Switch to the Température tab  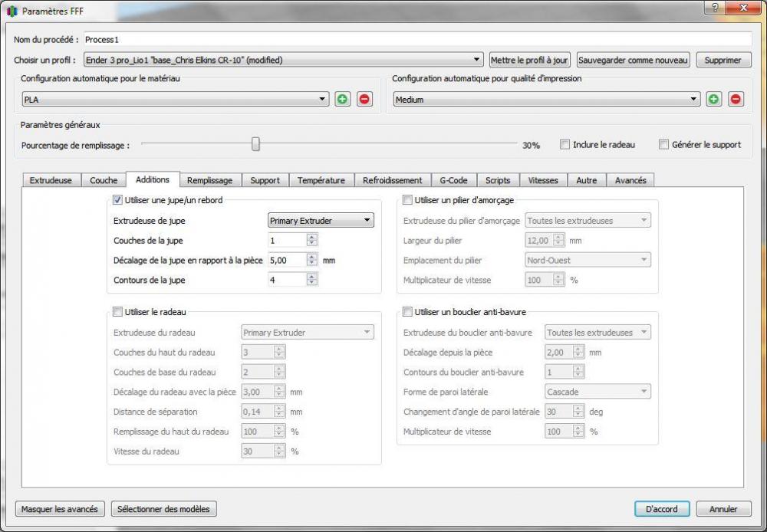[321, 180]
